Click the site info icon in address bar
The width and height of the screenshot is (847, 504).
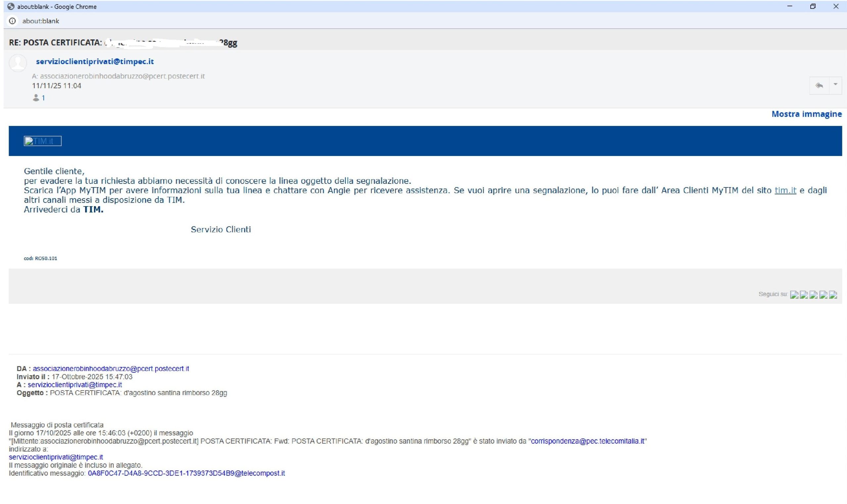click(x=13, y=21)
